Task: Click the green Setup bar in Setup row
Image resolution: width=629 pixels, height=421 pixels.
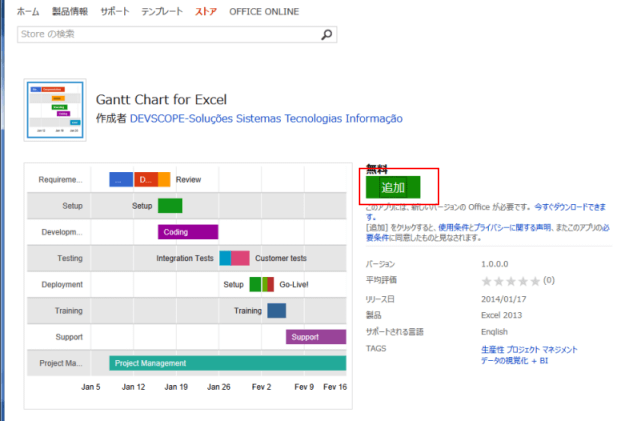Action: 170,205
